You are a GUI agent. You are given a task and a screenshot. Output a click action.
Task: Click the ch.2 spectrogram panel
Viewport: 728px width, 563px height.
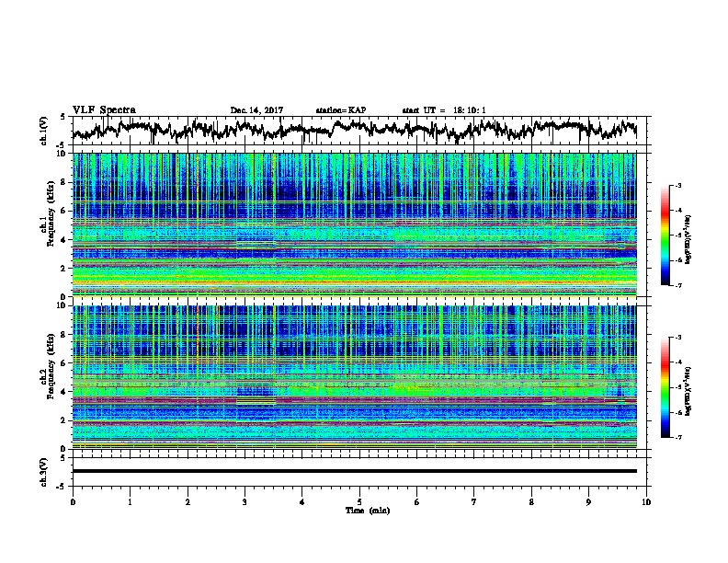354,377
